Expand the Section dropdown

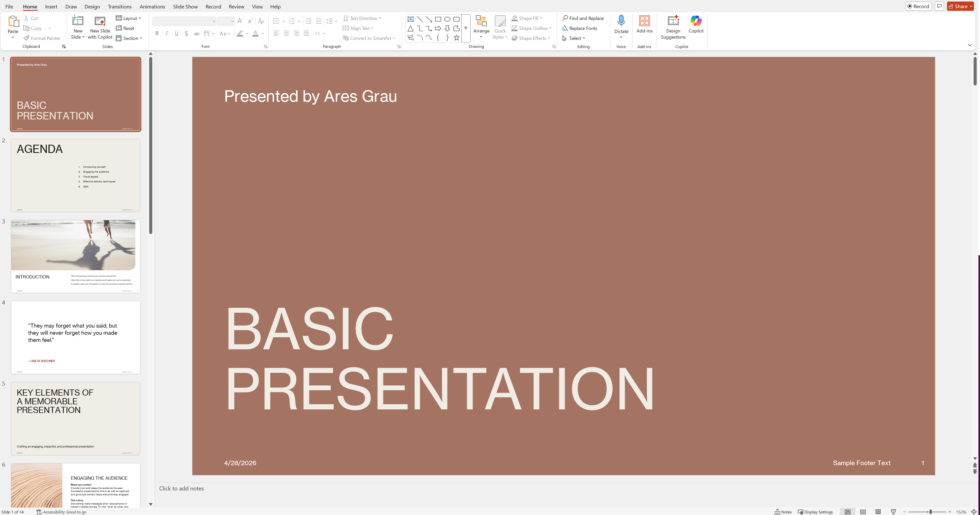129,38
